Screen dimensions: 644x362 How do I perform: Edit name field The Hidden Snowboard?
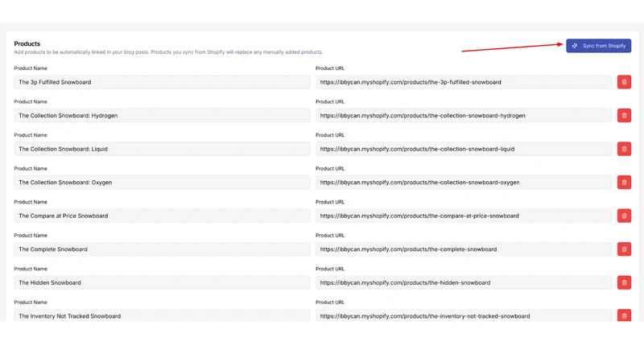tap(162, 282)
